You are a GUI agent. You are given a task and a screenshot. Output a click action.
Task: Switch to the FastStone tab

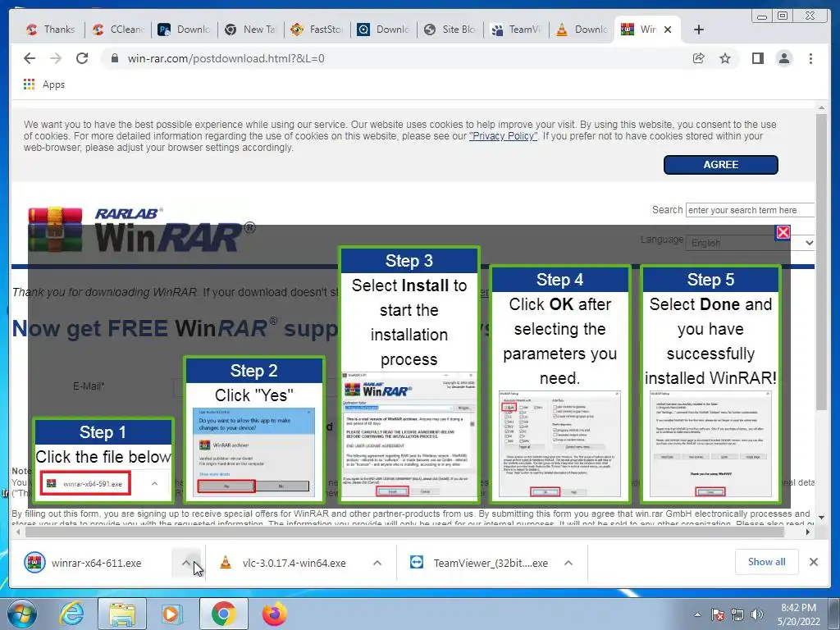[317, 30]
